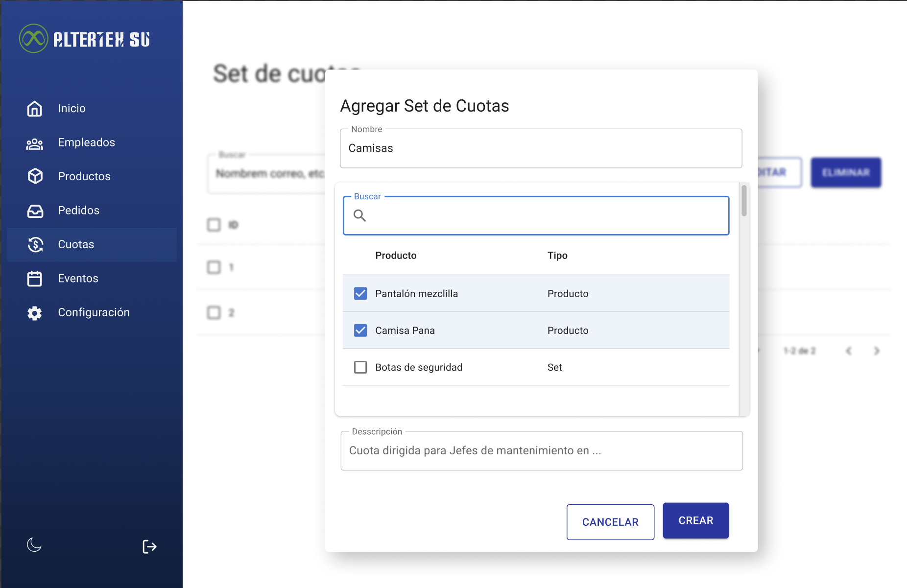Click the Configuración gear icon
Viewport: 907px width, 588px height.
pyautogui.click(x=35, y=313)
